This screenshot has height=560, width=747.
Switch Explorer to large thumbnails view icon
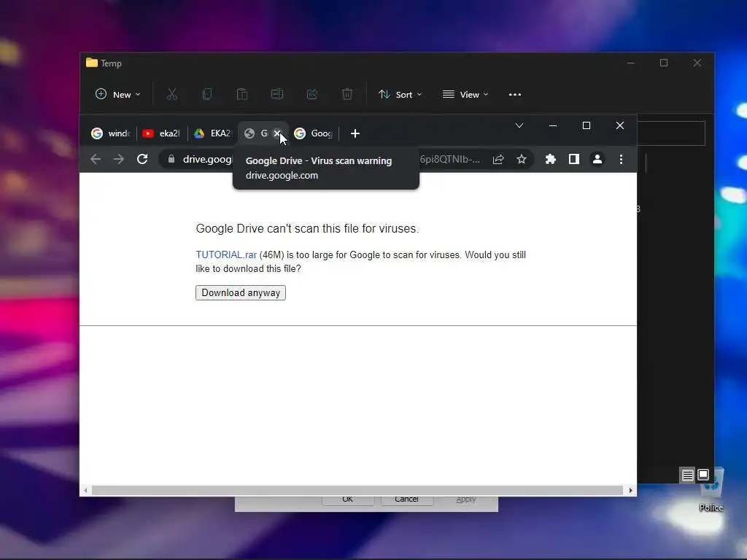(703, 475)
